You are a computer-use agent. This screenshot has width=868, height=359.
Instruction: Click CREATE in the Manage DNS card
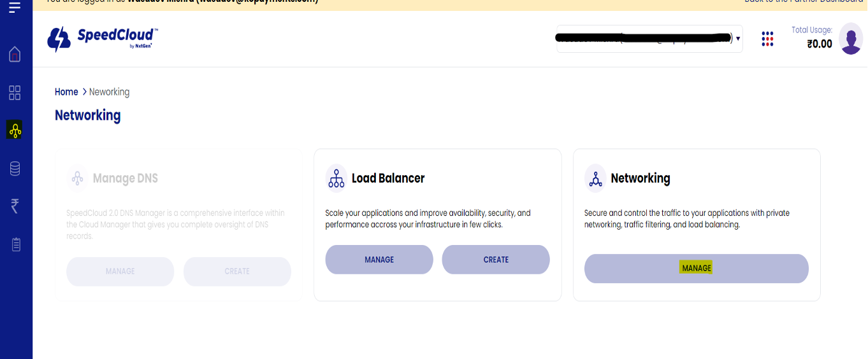pos(237,272)
